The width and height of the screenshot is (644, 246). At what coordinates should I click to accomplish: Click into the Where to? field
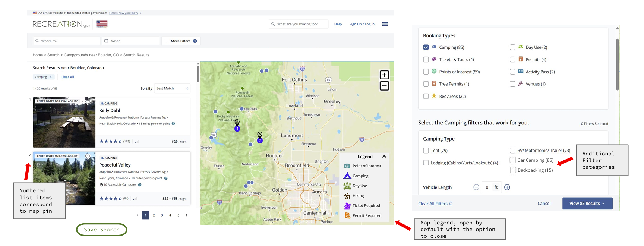point(66,41)
